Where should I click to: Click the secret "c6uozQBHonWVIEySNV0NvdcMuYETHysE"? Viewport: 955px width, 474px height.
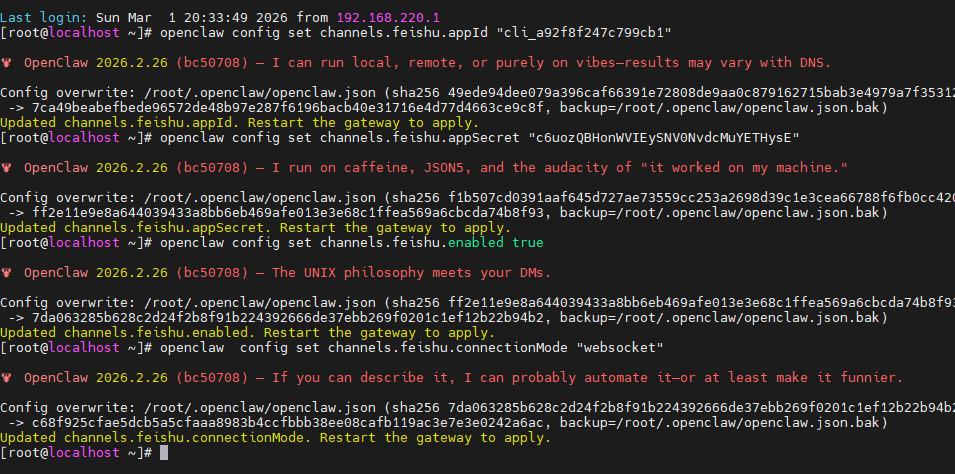pos(664,138)
